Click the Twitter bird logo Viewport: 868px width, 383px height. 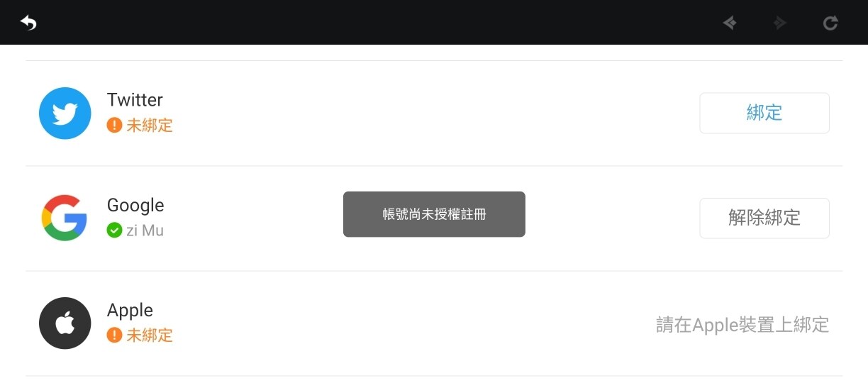click(x=65, y=113)
